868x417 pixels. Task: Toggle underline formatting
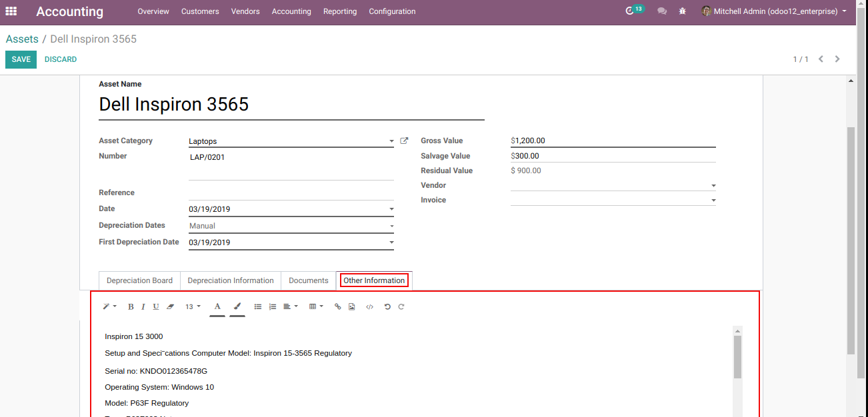click(x=156, y=306)
